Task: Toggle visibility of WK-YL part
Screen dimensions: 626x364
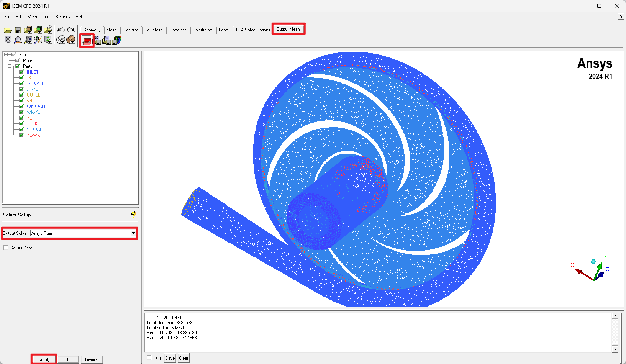Action: [21, 112]
